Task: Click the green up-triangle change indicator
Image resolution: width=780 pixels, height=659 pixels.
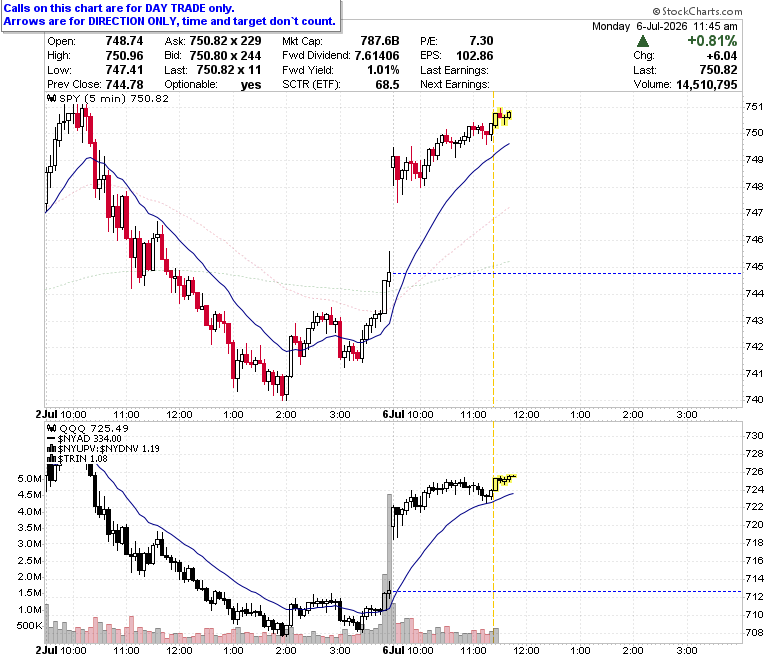Action: point(643,41)
